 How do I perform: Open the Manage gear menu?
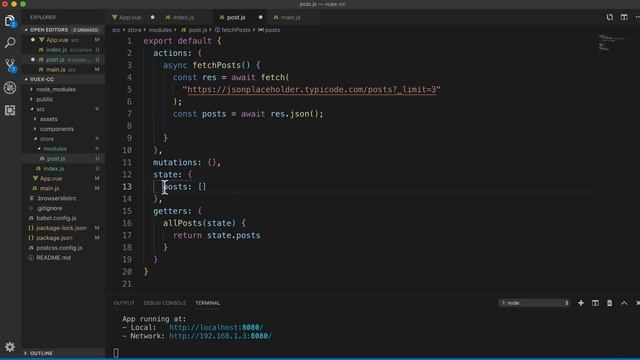[x=10, y=347]
